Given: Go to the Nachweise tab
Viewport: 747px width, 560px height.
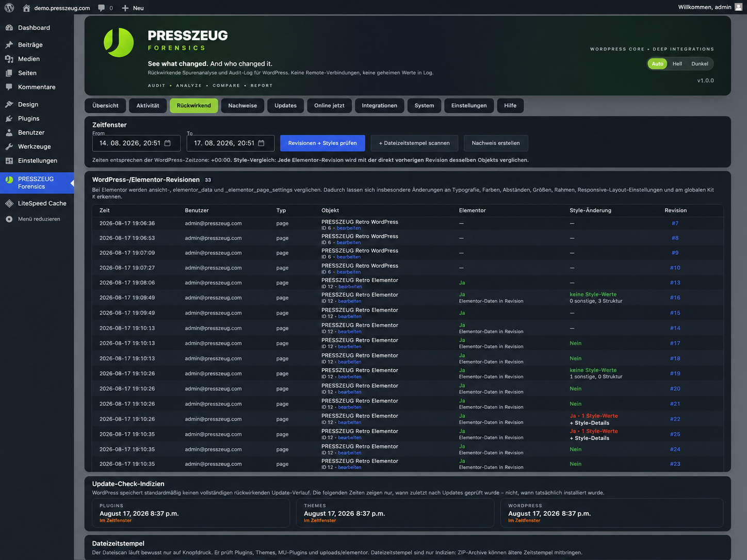Looking at the screenshot, I should pos(242,106).
